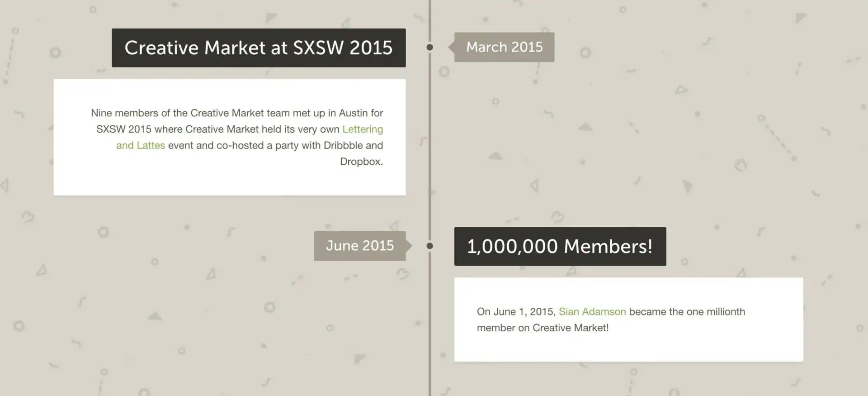Click the 1,000,000 Members! heading
The image size is (868, 396).
pos(560,246)
